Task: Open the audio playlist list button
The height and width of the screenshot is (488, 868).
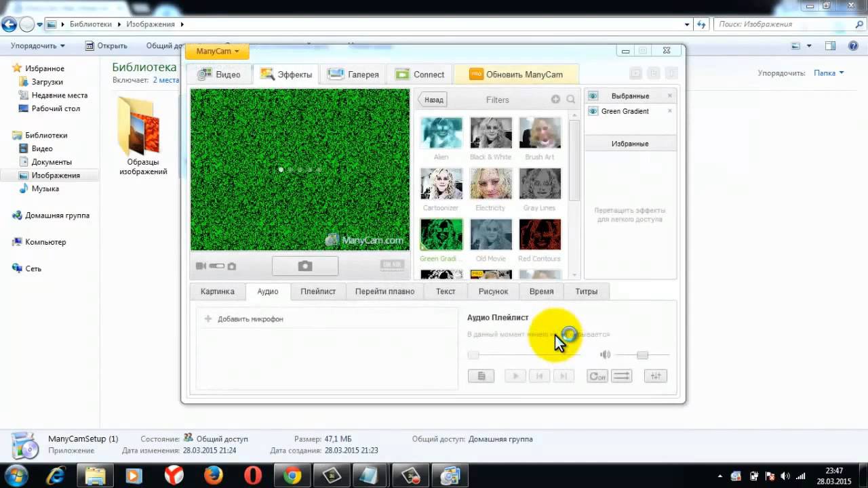Action: tap(481, 376)
